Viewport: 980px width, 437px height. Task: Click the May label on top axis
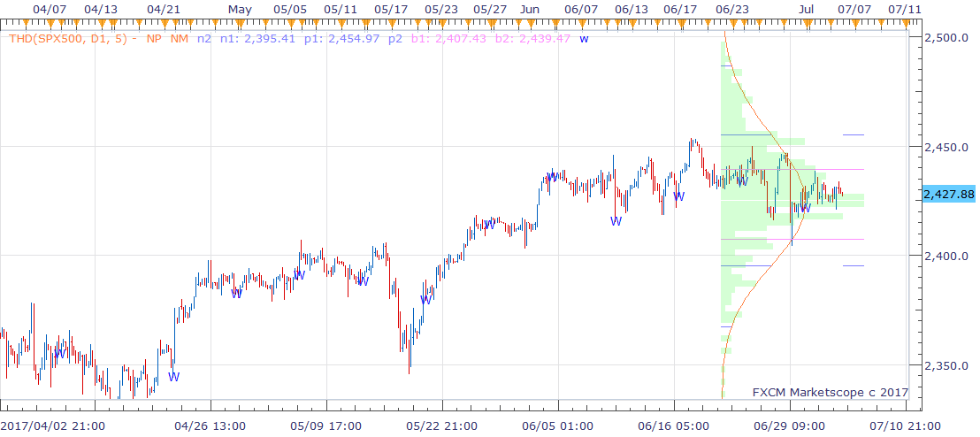240,10
